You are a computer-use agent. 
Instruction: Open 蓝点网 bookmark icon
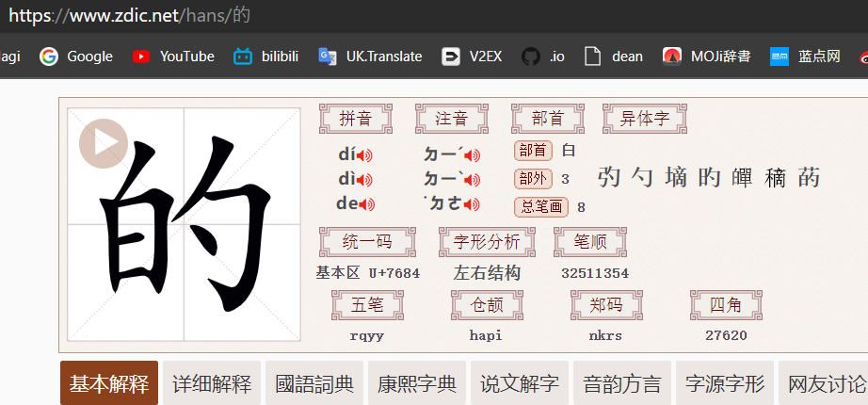pyautogui.click(x=780, y=57)
